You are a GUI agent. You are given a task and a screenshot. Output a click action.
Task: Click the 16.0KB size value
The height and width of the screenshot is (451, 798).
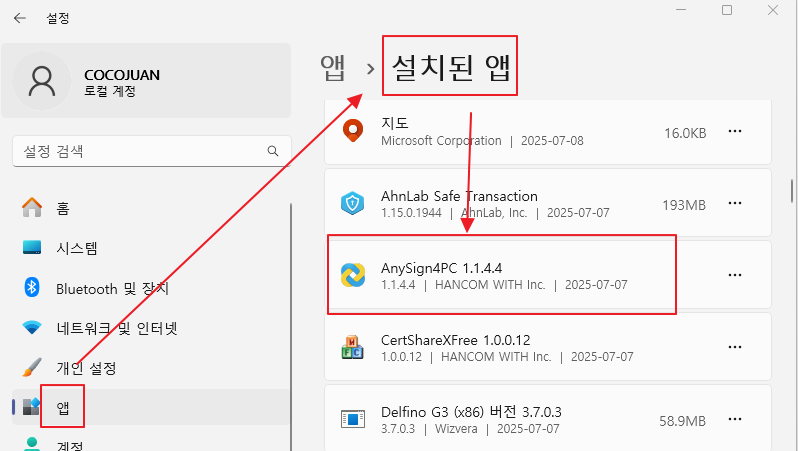tap(685, 133)
